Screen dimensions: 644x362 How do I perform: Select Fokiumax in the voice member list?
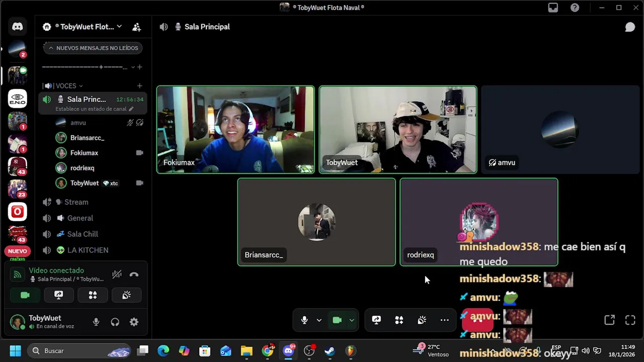pos(99,153)
